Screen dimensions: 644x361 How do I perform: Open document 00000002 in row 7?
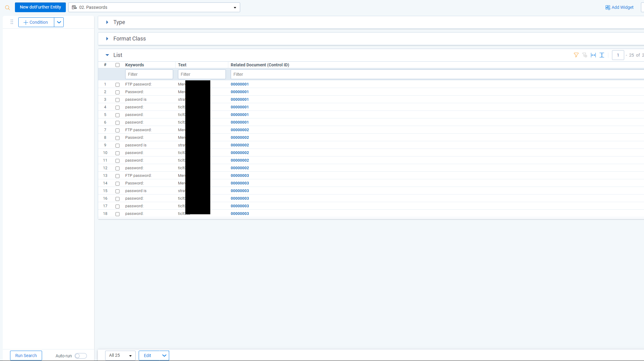240,130
